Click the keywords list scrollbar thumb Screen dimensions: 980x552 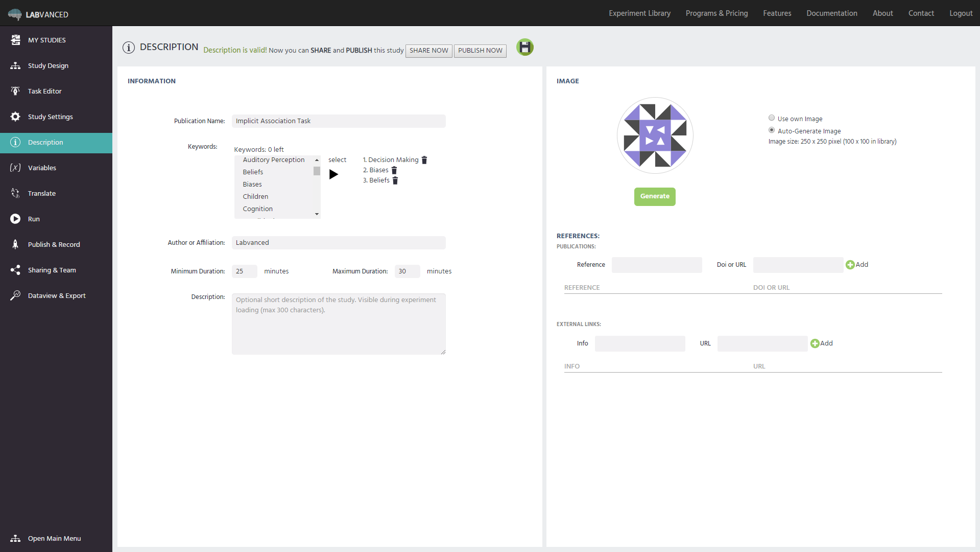click(x=317, y=171)
